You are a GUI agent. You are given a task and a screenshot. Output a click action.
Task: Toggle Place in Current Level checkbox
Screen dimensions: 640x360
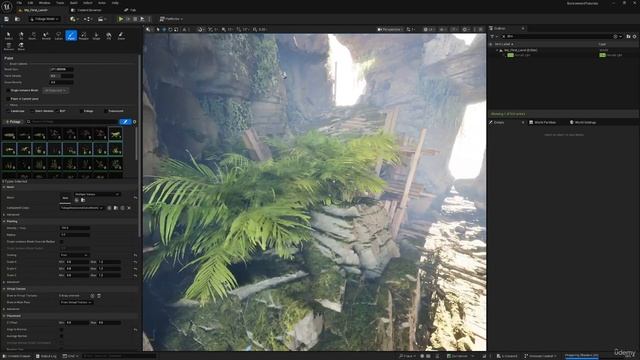pyautogui.click(x=8, y=99)
